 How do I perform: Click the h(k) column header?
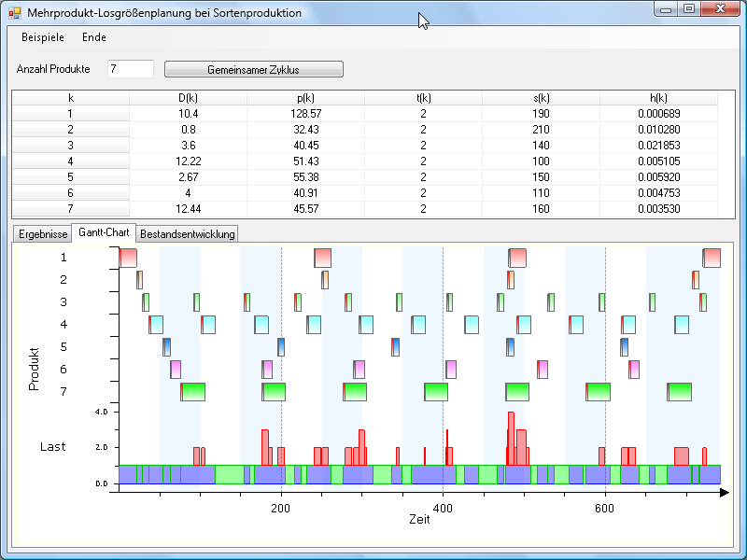(658, 98)
